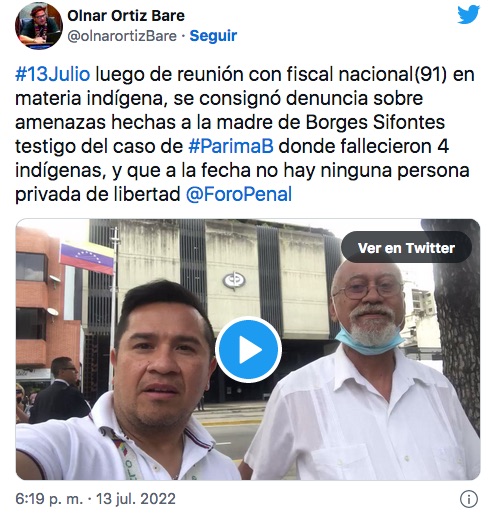Open the 6:19 p. m. timestamp
This screenshot has height=515, width=496.
[x=49, y=499]
